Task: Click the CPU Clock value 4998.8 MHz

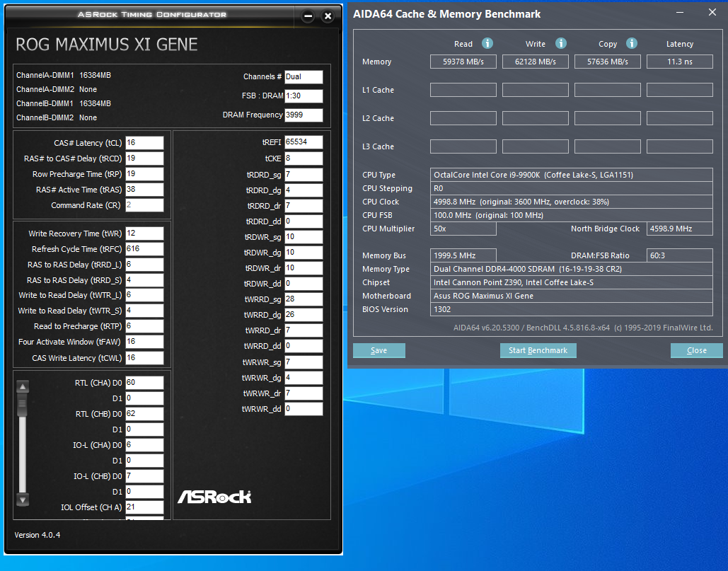Action: pos(572,202)
